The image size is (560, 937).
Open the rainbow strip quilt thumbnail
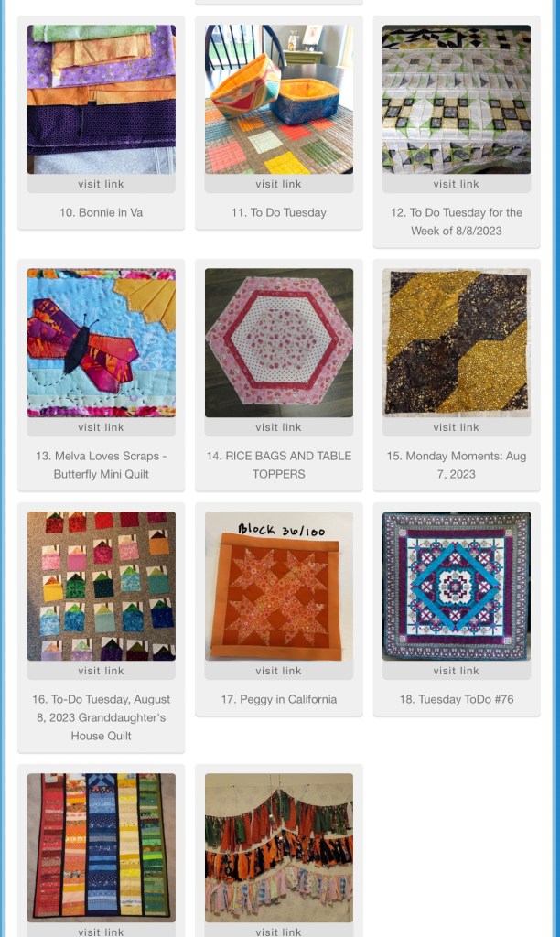tap(101, 847)
